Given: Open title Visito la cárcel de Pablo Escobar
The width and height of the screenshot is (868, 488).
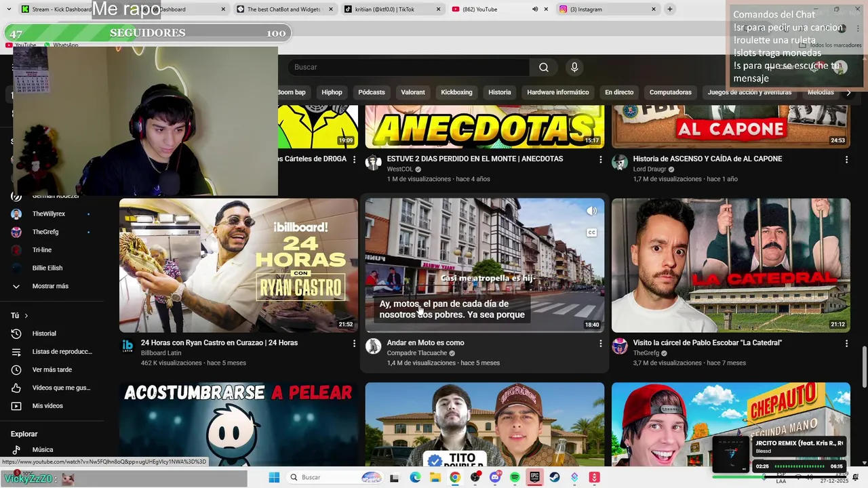Looking at the screenshot, I should pyautogui.click(x=707, y=343).
